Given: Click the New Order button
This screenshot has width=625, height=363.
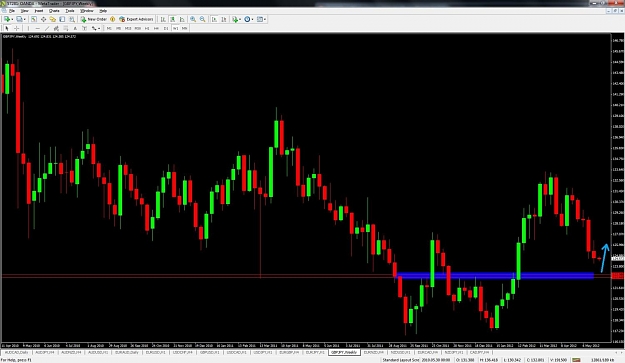Looking at the screenshot, I should [94, 19].
